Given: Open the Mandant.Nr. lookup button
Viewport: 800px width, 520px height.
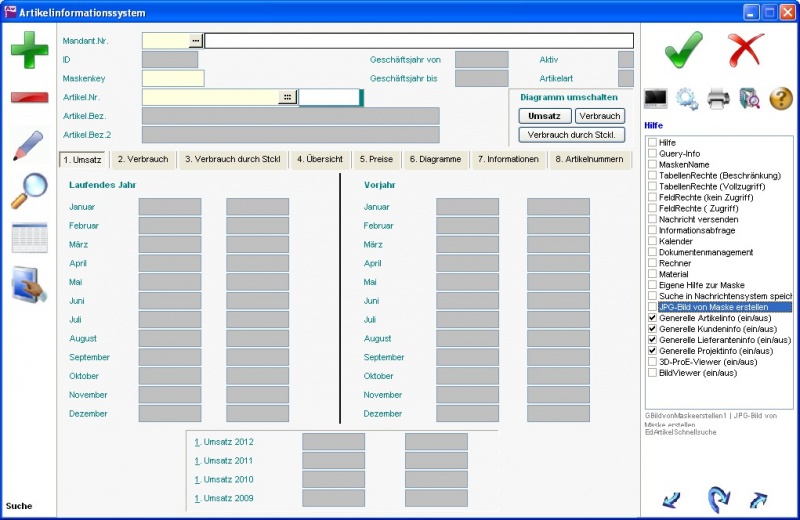Looking at the screenshot, I should click(x=196, y=41).
